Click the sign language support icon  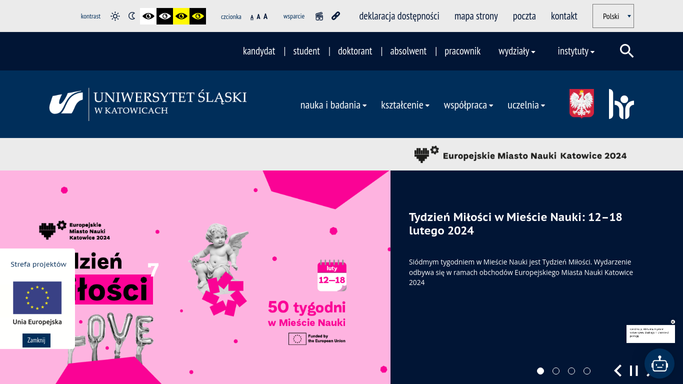pos(319,16)
